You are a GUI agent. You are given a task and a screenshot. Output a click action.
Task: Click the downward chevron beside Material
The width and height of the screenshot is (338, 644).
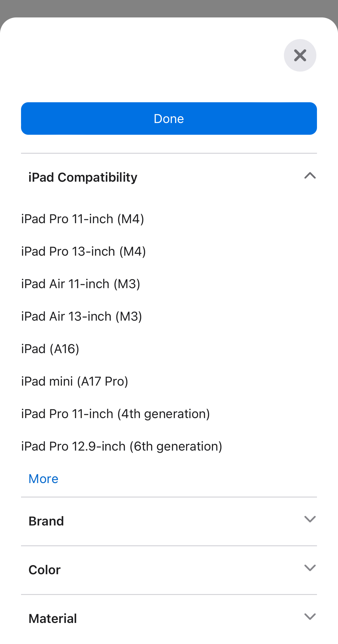(x=310, y=617)
